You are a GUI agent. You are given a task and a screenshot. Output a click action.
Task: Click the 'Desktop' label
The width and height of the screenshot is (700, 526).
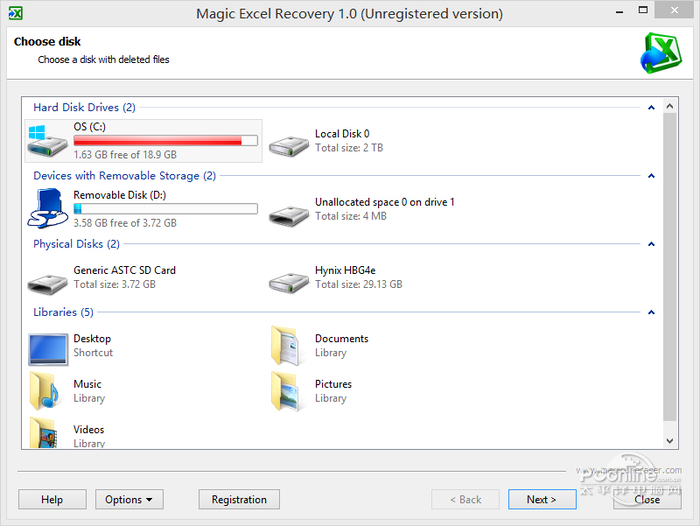click(92, 339)
